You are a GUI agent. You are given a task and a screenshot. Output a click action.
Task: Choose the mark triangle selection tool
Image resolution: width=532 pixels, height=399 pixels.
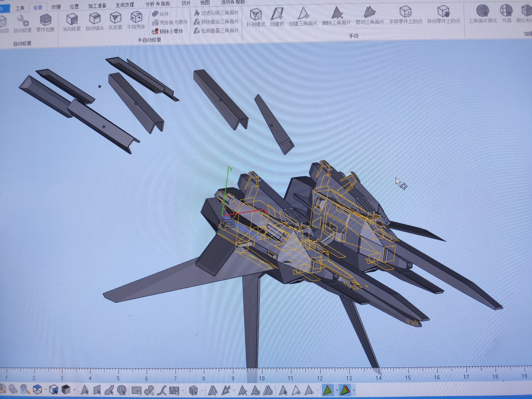84,390
